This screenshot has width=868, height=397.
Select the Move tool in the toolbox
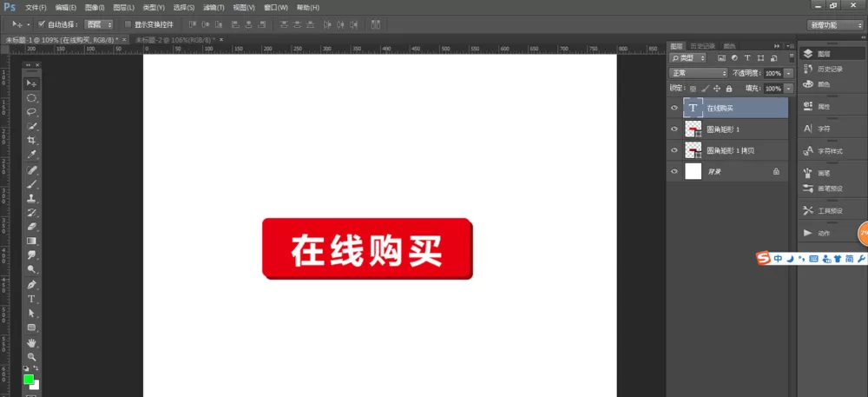[x=31, y=83]
